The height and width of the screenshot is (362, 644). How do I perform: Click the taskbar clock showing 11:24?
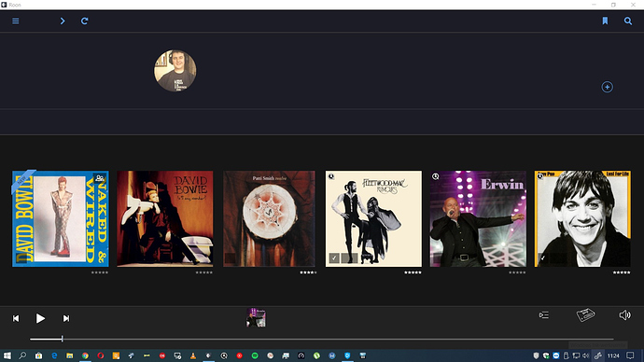click(x=613, y=355)
